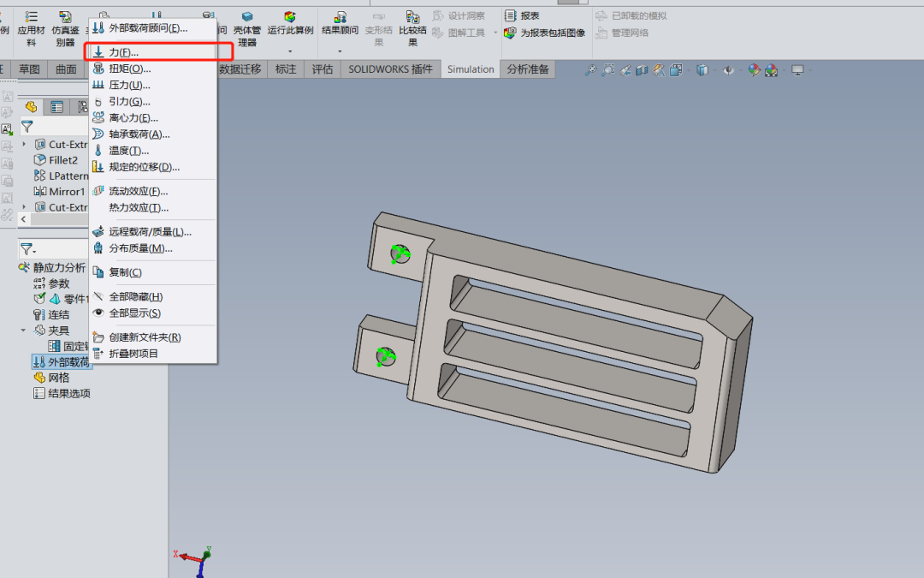924x578 pixels.
Task: Click the 设计洞察 design insight button
Action: 459,16
